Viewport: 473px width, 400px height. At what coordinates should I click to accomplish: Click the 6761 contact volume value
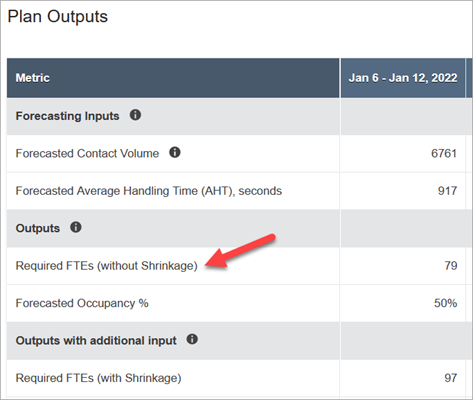[444, 153]
